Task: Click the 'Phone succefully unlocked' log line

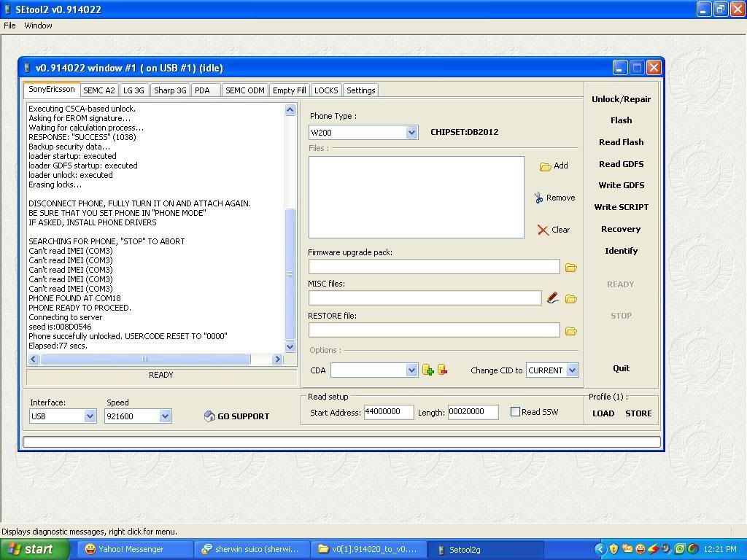Action: tap(128, 336)
